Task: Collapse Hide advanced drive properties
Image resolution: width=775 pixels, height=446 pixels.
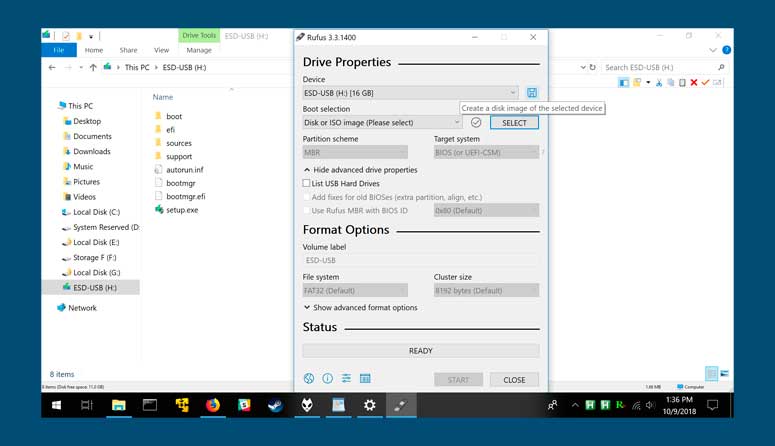Action: [361, 170]
